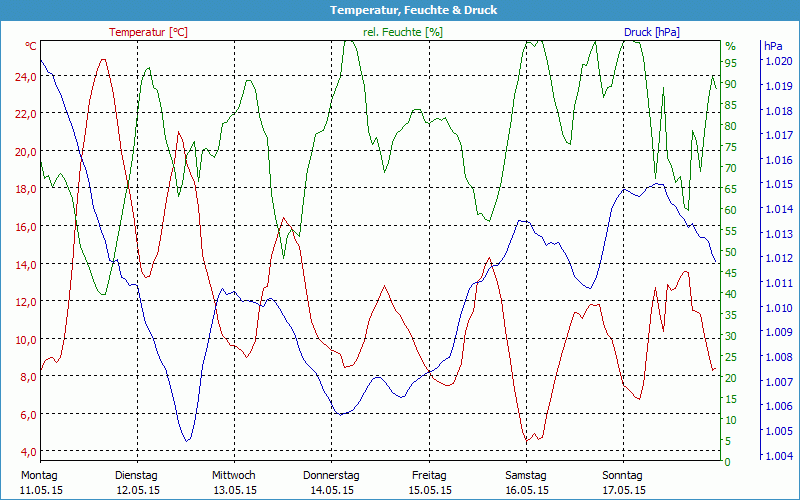The height and width of the screenshot is (500, 800).
Task: Click the '1.016' pressure axis value
Action: point(777,160)
